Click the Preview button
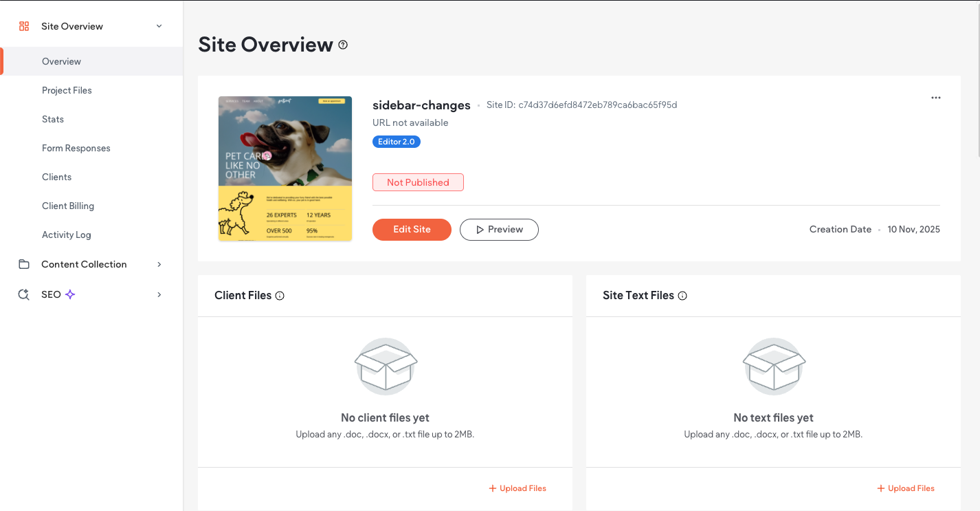Viewport: 980px width, 511px height. click(x=499, y=230)
